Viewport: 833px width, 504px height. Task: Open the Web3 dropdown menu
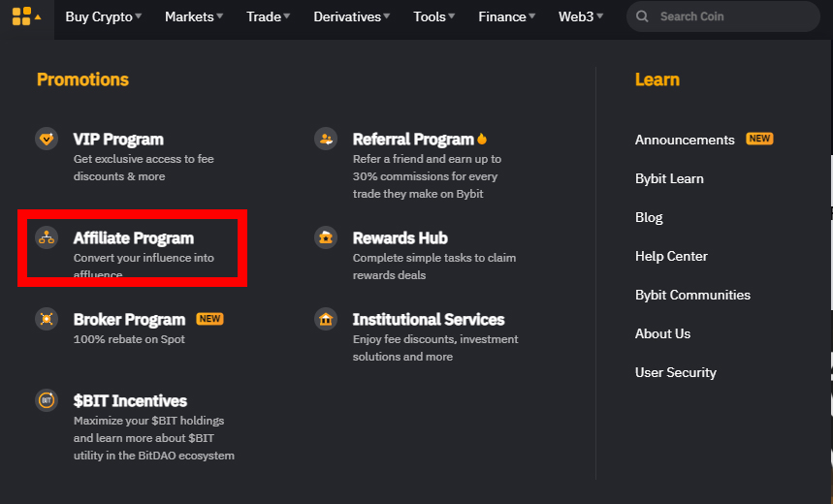coord(581,16)
